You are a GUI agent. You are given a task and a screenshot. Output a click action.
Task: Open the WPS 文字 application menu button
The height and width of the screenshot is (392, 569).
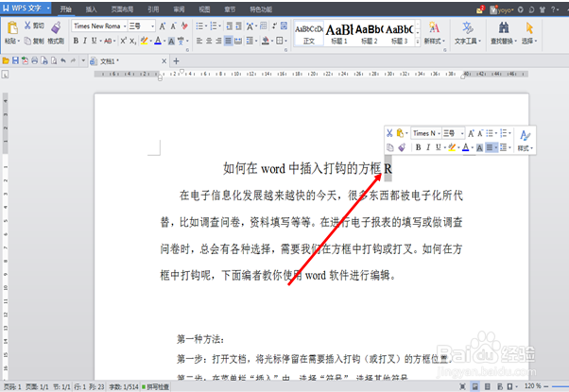(26, 8)
